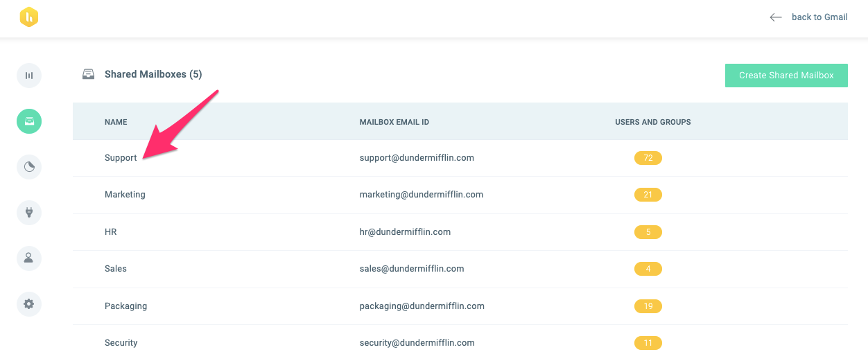Click packaging@dundermifflin.com email ID
Image resolution: width=868 pixels, height=361 pixels.
pos(422,306)
